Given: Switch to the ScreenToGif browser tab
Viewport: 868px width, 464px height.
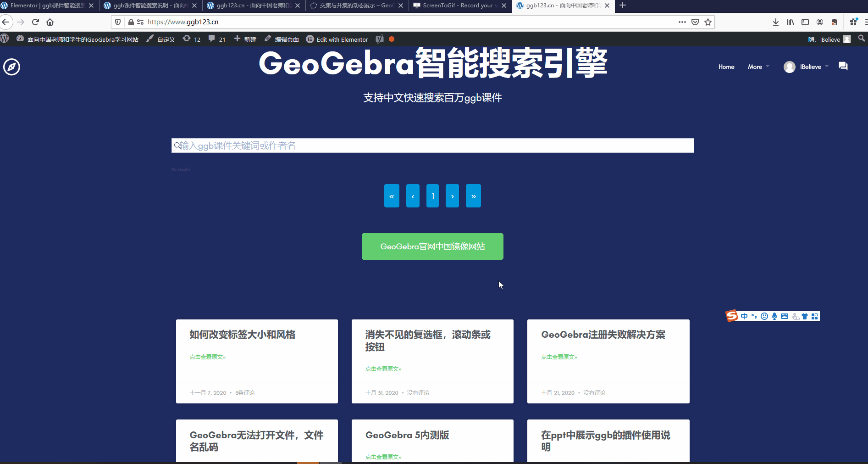Looking at the screenshot, I should (x=459, y=6).
